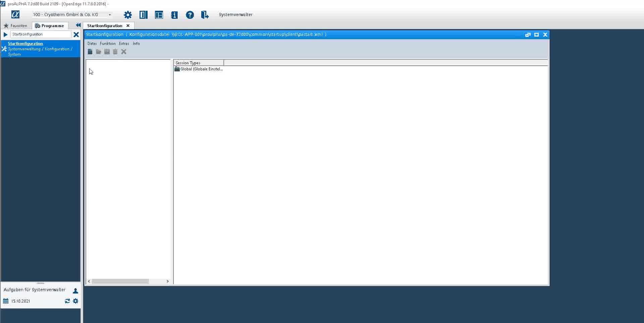
Task: Open the info icon in top toolbar
Action: coord(174,15)
